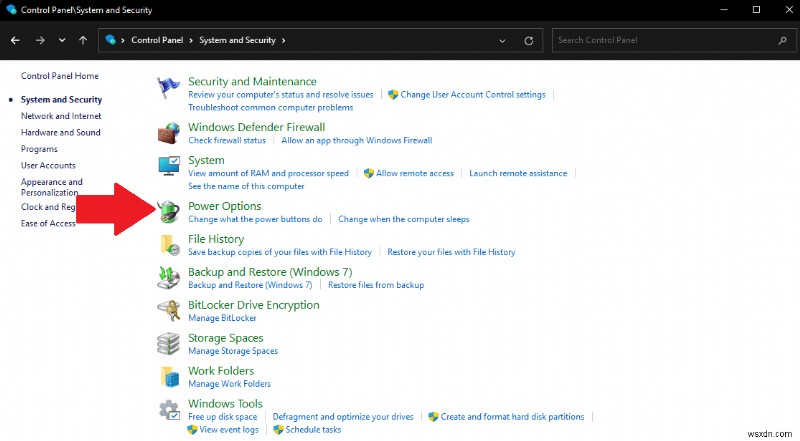800x441 pixels.
Task: Open the Windows Defender Firewall icon
Action: click(x=169, y=133)
